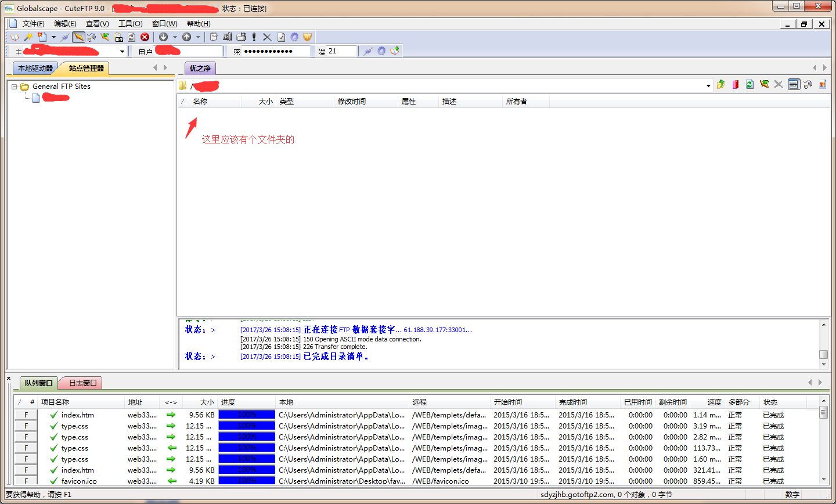Viewport: 836px width, 504px height.
Task: Click the '226 Transfer complete.' log line
Action: (335, 347)
